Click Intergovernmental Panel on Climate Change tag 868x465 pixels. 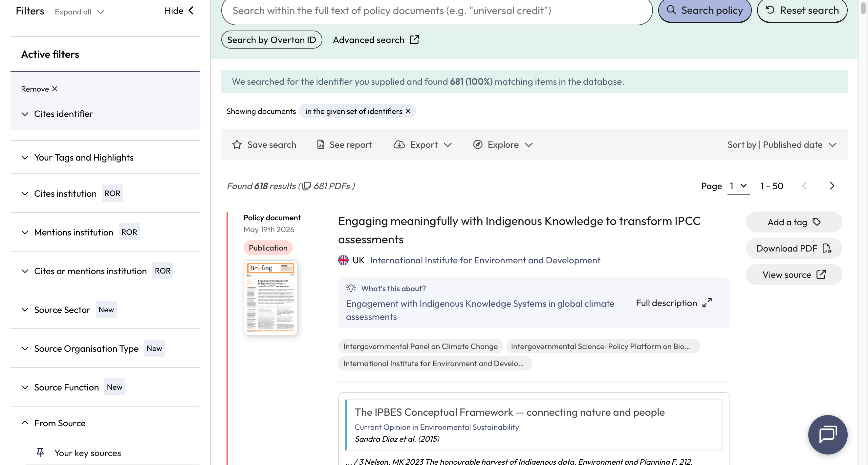[x=420, y=346]
